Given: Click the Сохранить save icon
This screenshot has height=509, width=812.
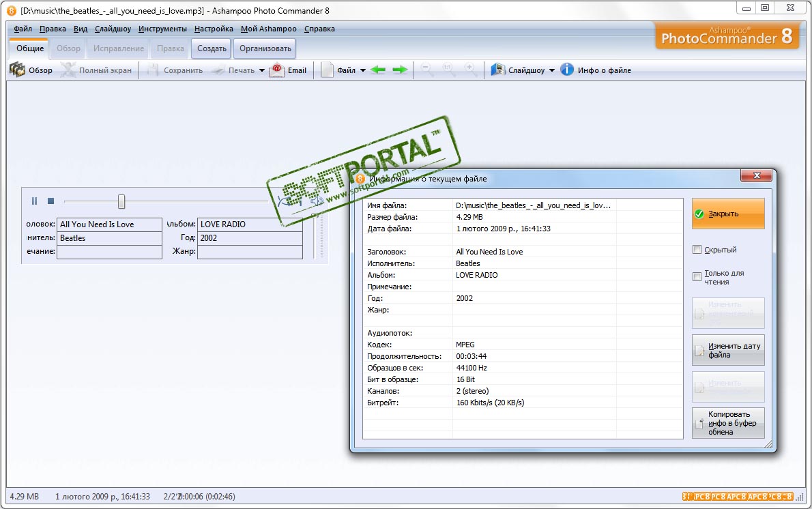Looking at the screenshot, I should 153,70.
